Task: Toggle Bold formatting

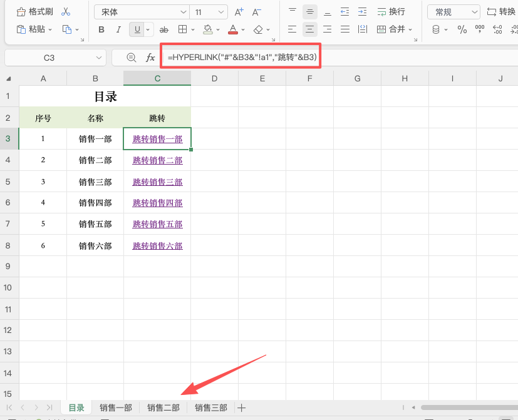Action: (x=101, y=29)
